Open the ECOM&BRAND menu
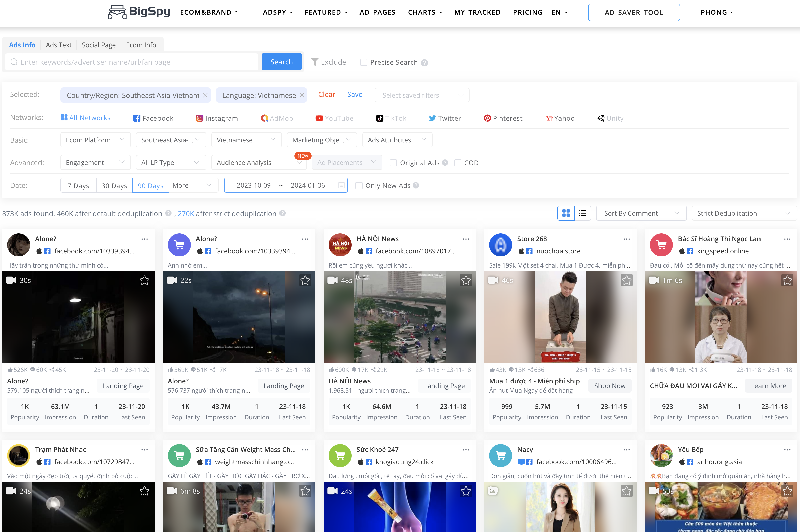800x532 pixels. [x=209, y=12]
